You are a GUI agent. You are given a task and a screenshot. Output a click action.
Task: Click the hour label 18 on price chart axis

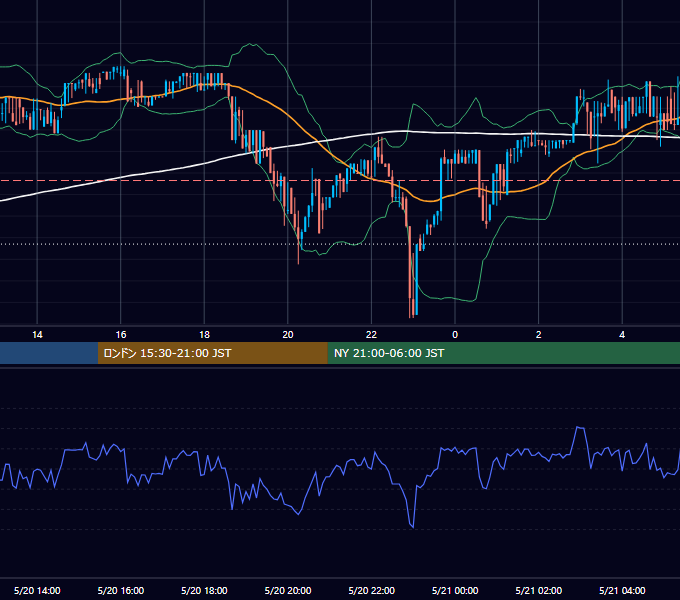coord(204,334)
